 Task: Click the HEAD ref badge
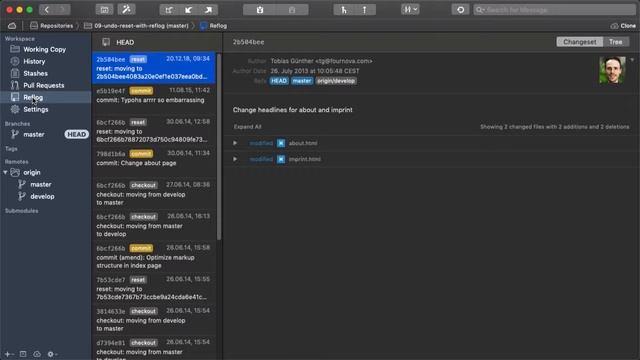279,81
